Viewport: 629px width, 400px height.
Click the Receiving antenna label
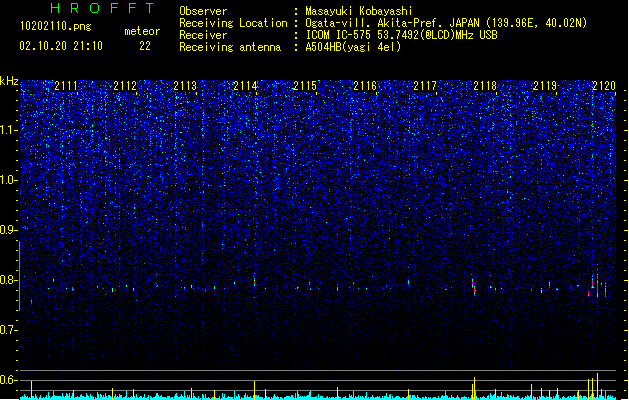tap(230, 47)
